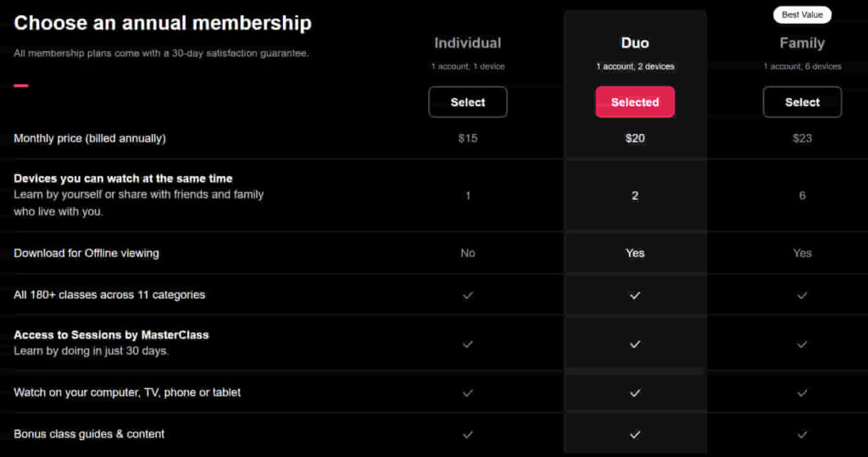Viewport: 868px width, 457px height.
Task: Select the Individual membership plan
Action: (468, 102)
